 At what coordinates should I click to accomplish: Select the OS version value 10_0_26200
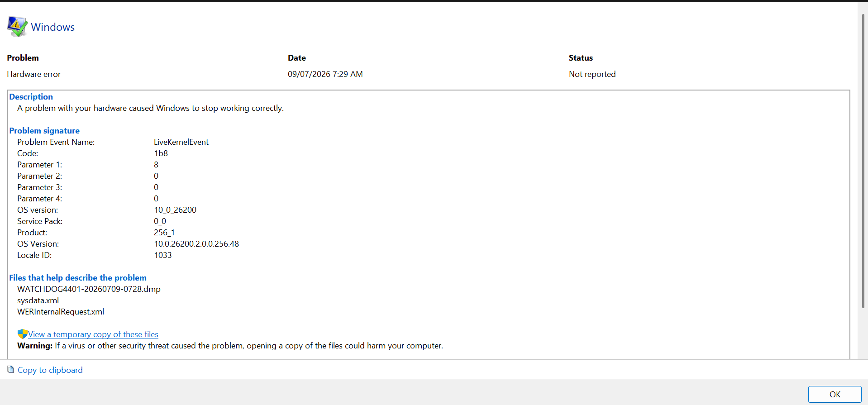click(x=175, y=210)
